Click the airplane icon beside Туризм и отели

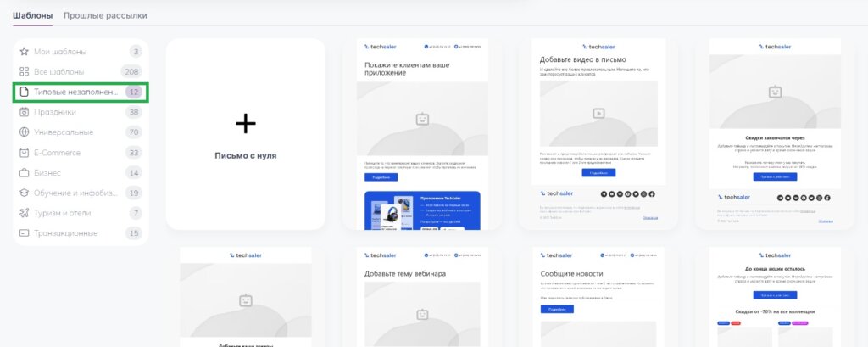(24, 213)
